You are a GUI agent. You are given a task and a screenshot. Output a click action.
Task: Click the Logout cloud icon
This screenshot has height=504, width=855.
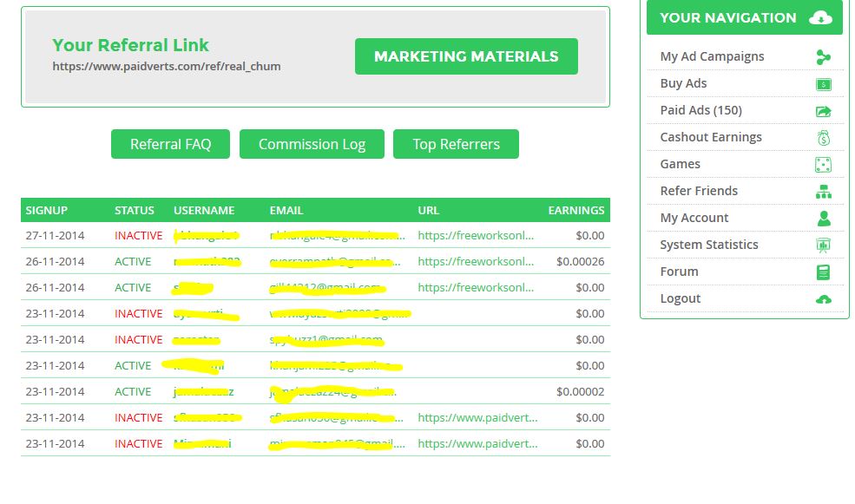point(824,299)
